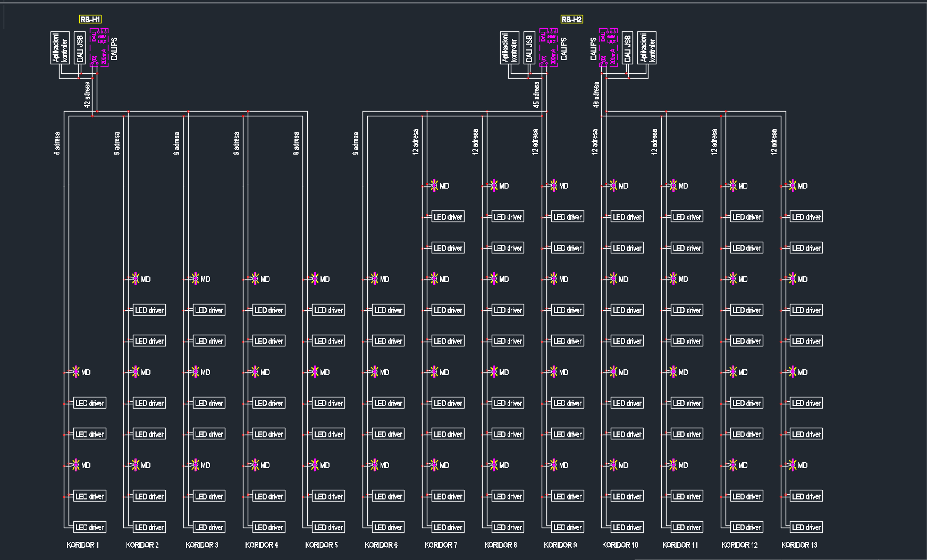Screen dimensions: 927x560
Task: Click the bottom LED driver in KORIDOR 13
Action: [806, 527]
